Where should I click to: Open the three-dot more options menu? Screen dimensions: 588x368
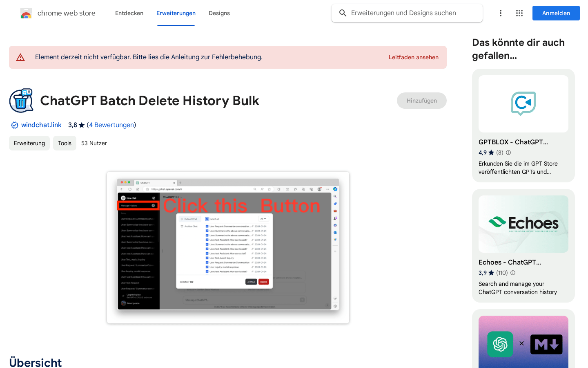501,13
